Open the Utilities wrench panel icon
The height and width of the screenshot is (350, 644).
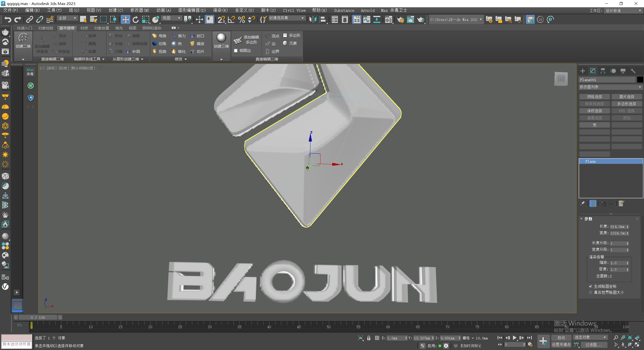pos(633,71)
